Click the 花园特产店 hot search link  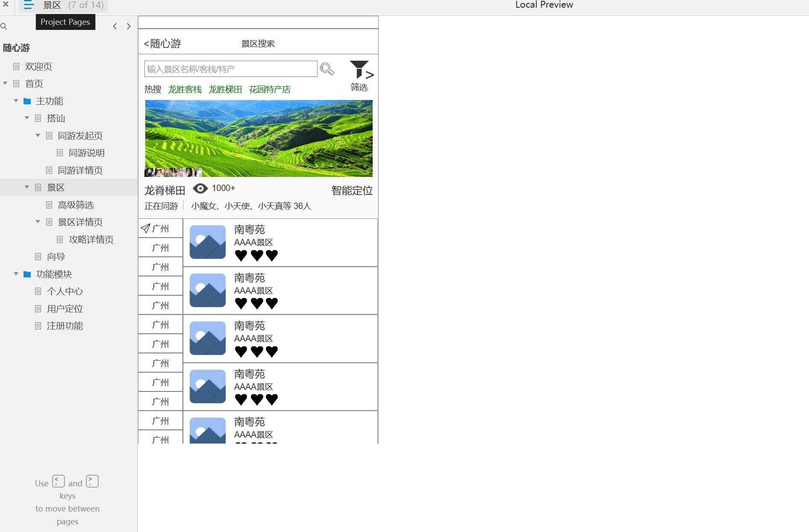coord(270,89)
